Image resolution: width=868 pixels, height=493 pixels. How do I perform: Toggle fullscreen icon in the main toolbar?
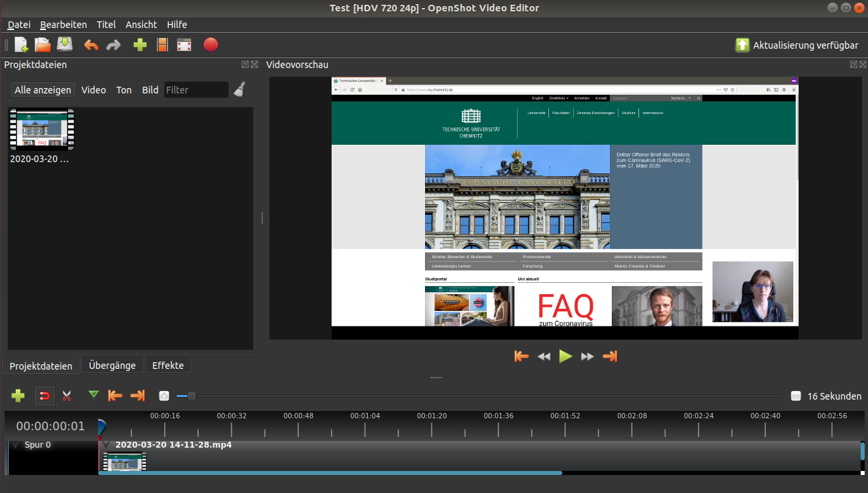184,45
